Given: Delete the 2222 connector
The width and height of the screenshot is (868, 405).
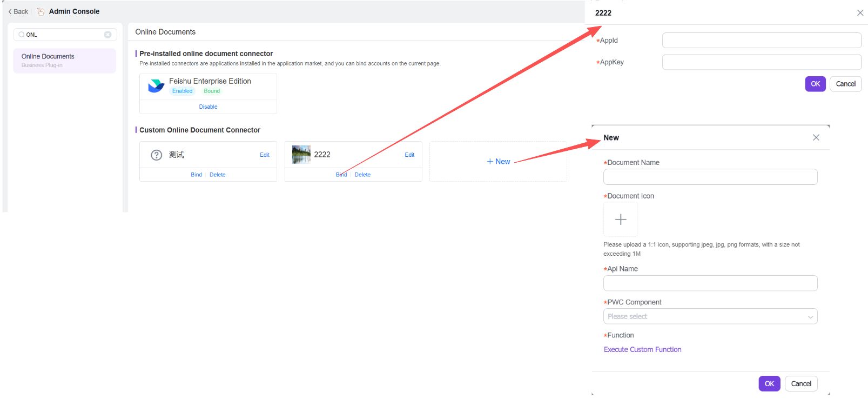Looking at the screenshot, I should [362, 175].
